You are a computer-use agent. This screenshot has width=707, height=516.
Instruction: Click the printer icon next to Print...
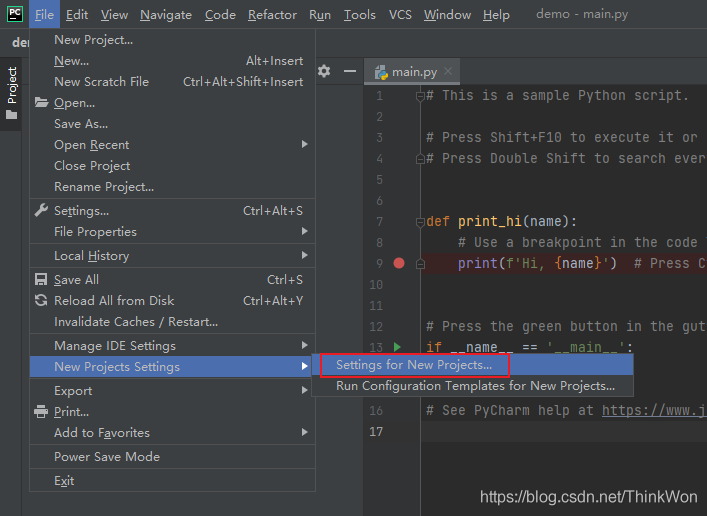coord(41,412)
